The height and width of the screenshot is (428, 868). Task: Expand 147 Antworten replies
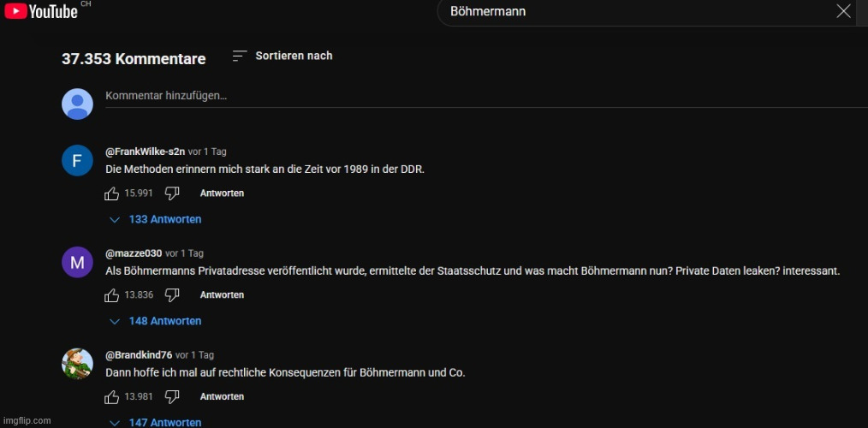[x=156, y=423]
